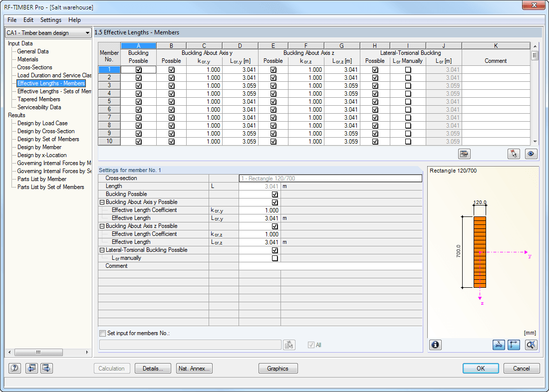The height and width of the screenshot is (392, 549).
Task: Open the CA1 - Timber beam design dropdown
Action: 48,33
